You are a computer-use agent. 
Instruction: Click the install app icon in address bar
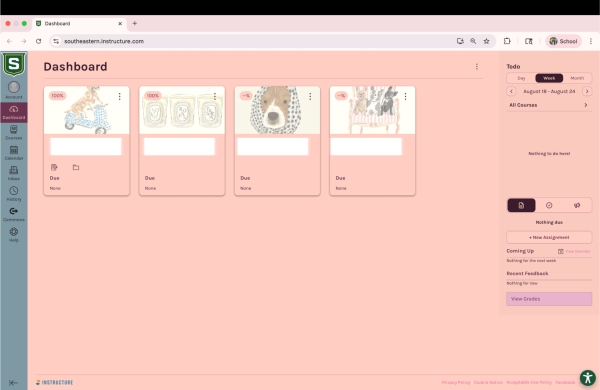tap(460, 41)
